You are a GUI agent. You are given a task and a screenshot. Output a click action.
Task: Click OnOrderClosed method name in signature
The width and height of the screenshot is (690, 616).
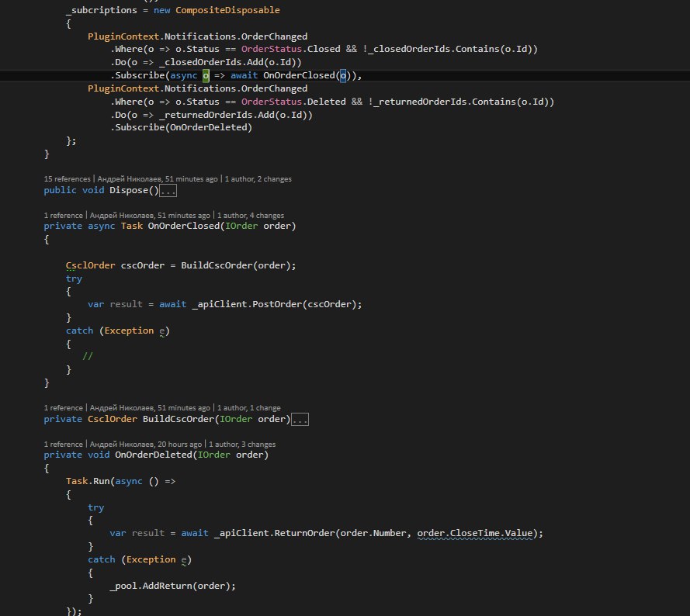(x=184, y=226)
